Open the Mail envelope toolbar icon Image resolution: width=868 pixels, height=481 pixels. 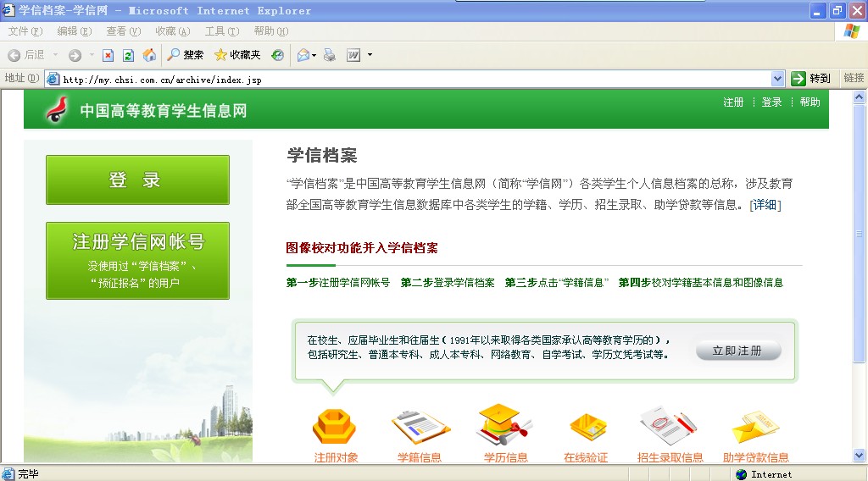(303, 55)
